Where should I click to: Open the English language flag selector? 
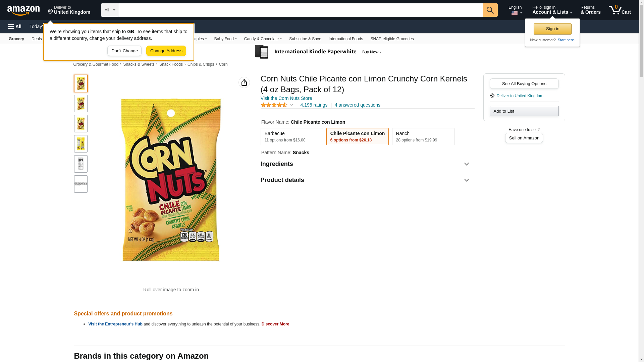(x=515, y=10)
